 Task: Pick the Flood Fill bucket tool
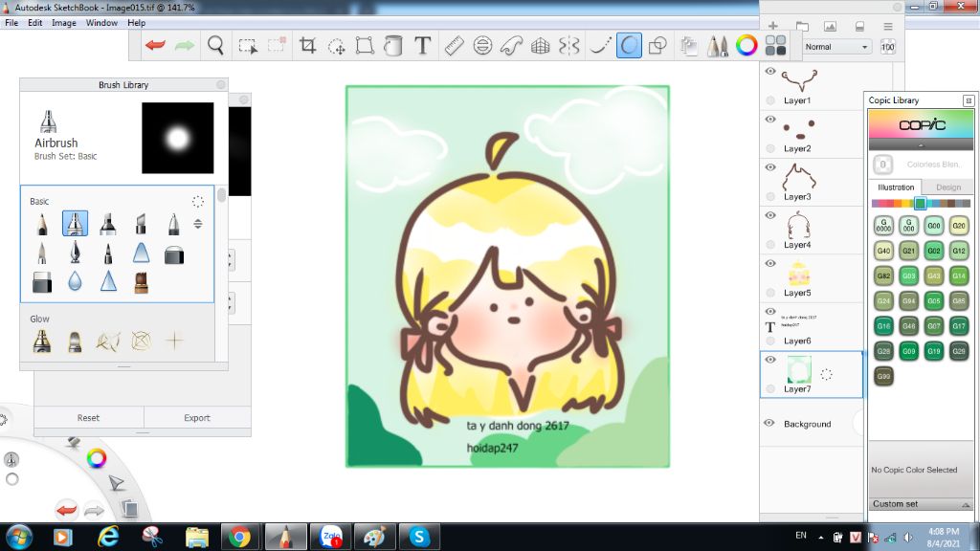tap(393, 46)
